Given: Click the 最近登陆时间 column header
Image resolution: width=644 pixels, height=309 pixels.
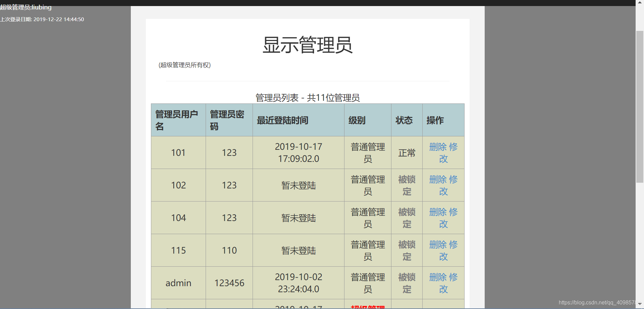Looking at the screenshot, I should tap(299, 120).
